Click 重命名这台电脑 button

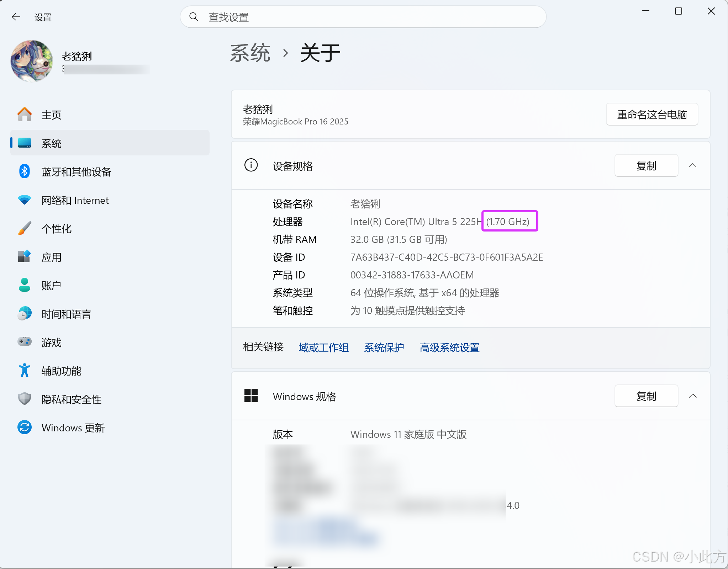[652, 115]
